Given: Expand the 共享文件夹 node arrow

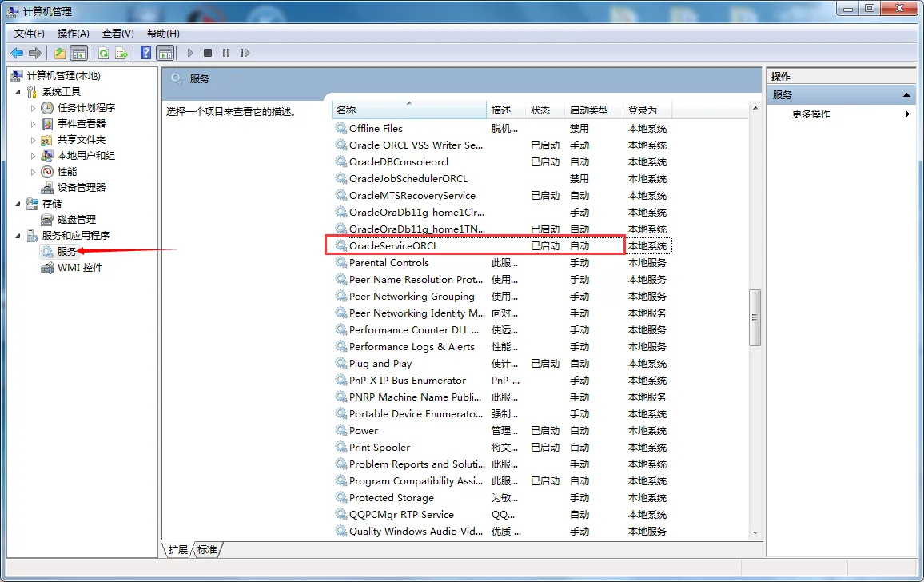Looking at the screenshot, I should point(33,140).
